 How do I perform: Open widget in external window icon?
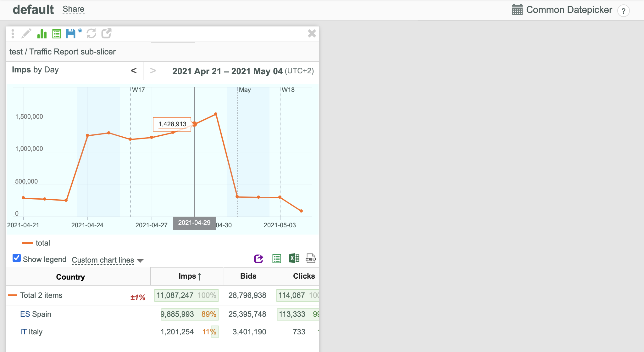(107, 33)
